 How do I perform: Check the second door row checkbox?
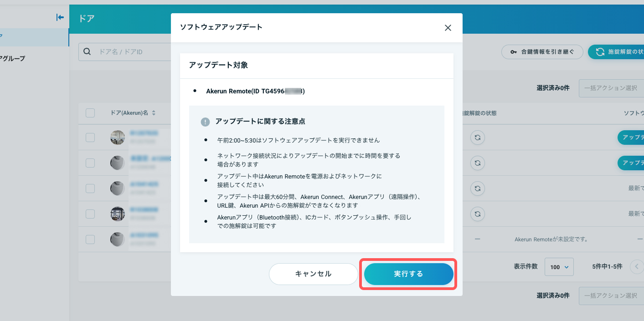[90, 163]
